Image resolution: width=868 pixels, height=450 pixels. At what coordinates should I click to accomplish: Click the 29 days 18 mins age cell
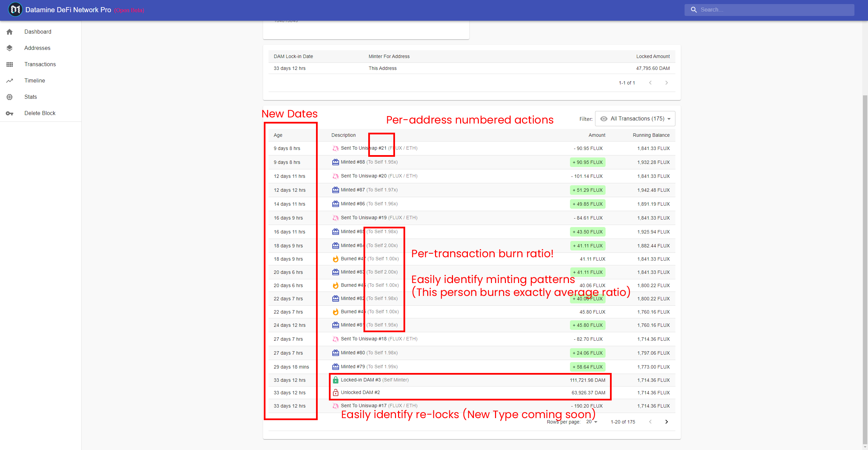click(291, 367)
